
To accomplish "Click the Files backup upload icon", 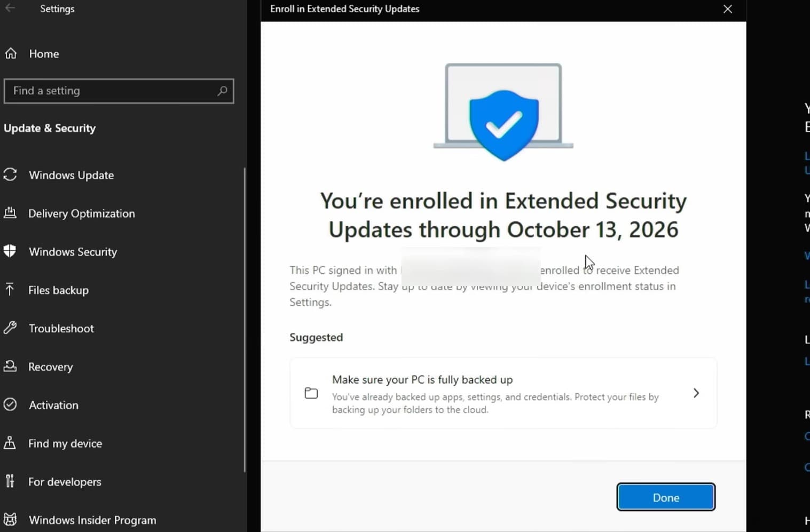I will point(11,290).
